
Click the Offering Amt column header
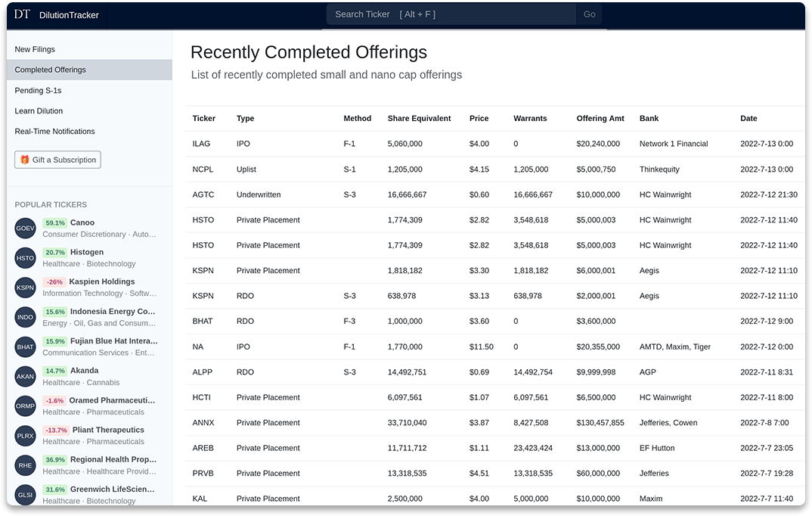(x=600, y=118)
